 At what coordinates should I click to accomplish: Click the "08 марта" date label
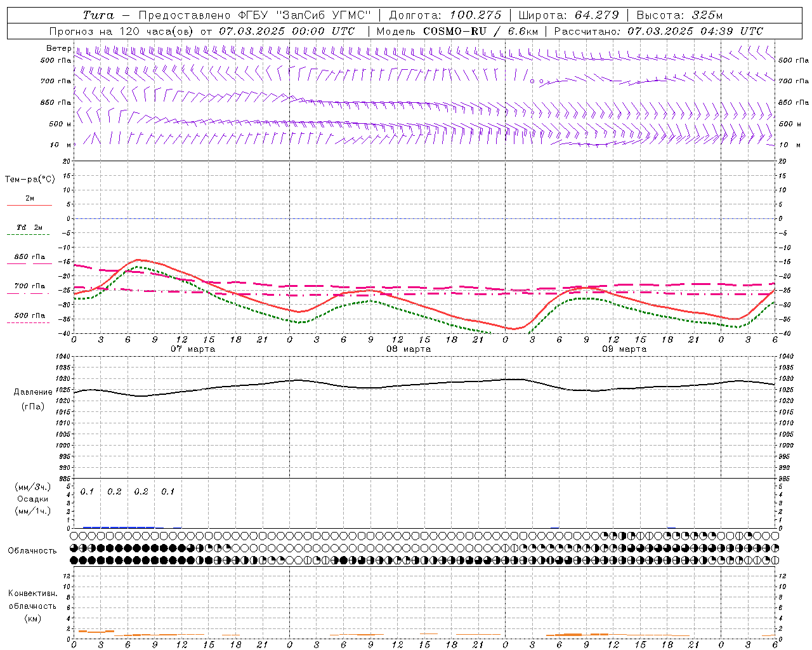409,349
